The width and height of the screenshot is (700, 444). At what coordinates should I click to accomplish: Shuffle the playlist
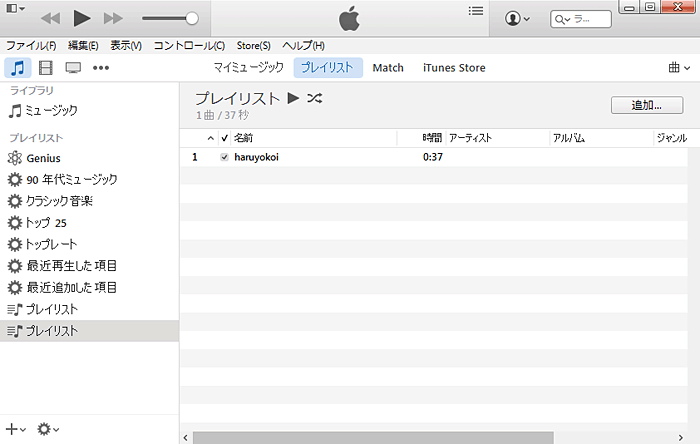point(315,98)
